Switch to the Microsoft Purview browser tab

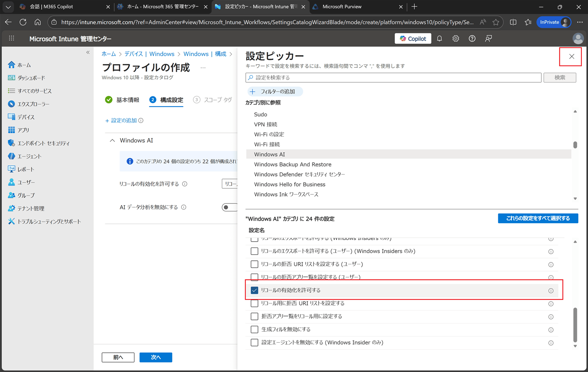358,7
